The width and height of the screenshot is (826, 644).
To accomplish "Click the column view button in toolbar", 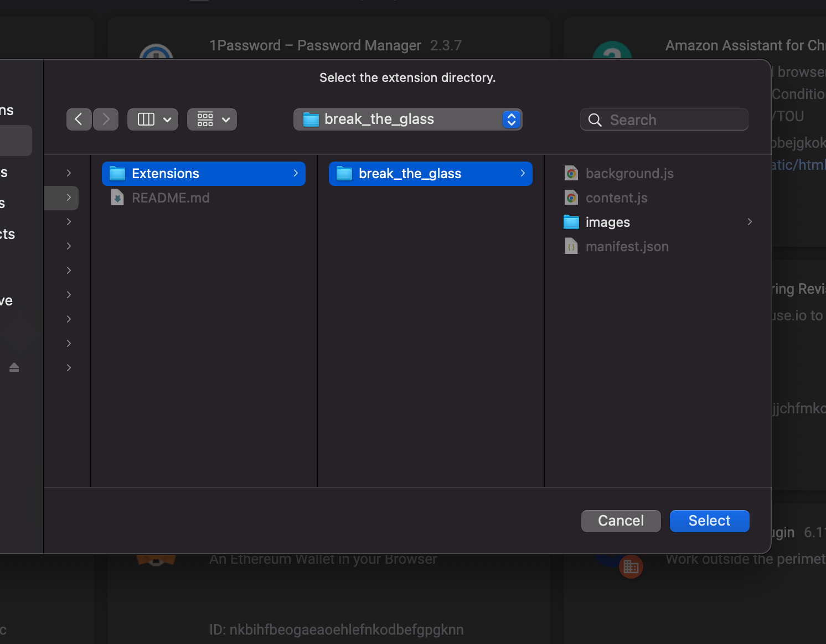I will point(146,119).
